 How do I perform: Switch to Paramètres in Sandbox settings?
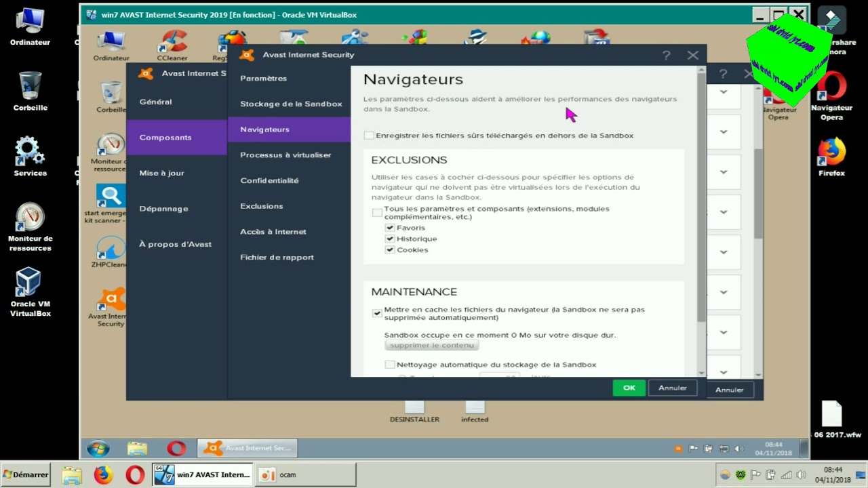point(289,79)
